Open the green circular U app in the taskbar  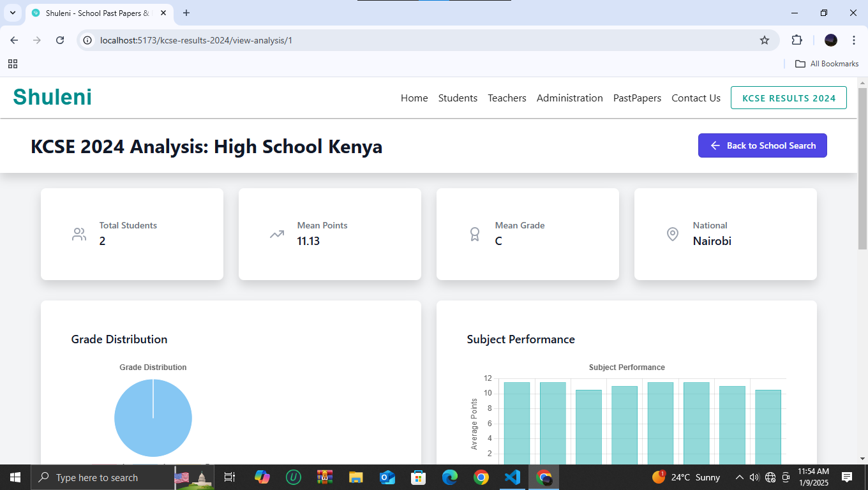[294, 477]
